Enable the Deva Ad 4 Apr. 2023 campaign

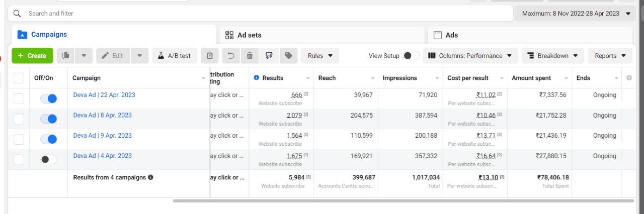pos(48,159)
